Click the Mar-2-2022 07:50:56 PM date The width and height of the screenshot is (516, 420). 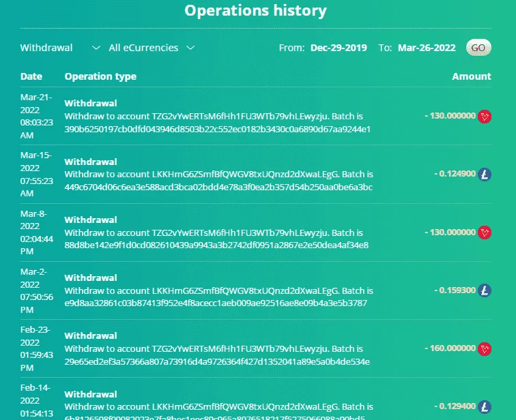(x=37, y=290)
